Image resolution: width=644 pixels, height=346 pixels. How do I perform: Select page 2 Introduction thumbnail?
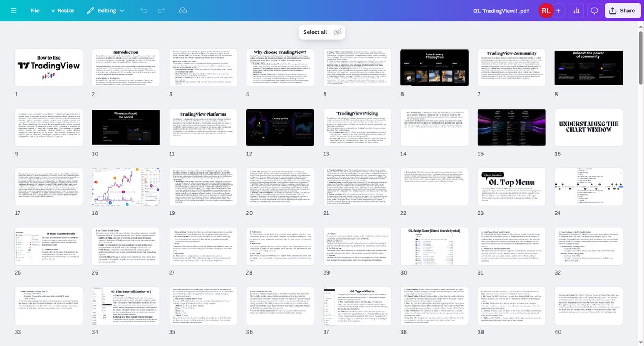point(126,68)
